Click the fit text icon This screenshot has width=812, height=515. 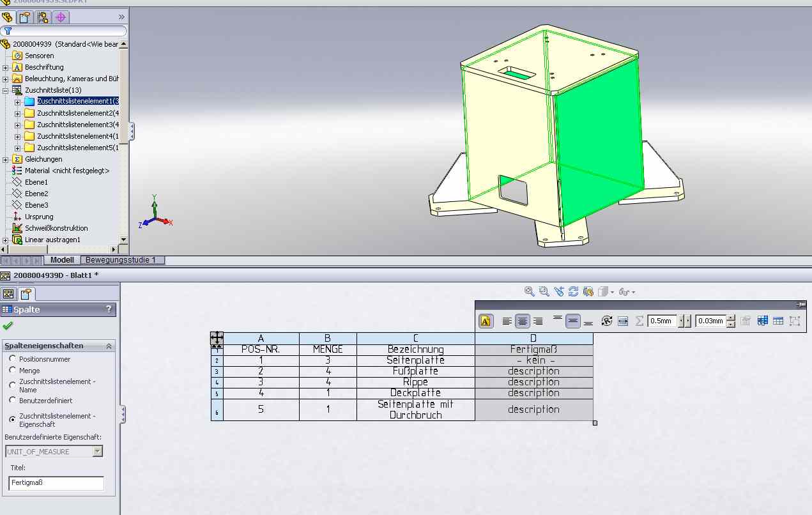point(624,321)
